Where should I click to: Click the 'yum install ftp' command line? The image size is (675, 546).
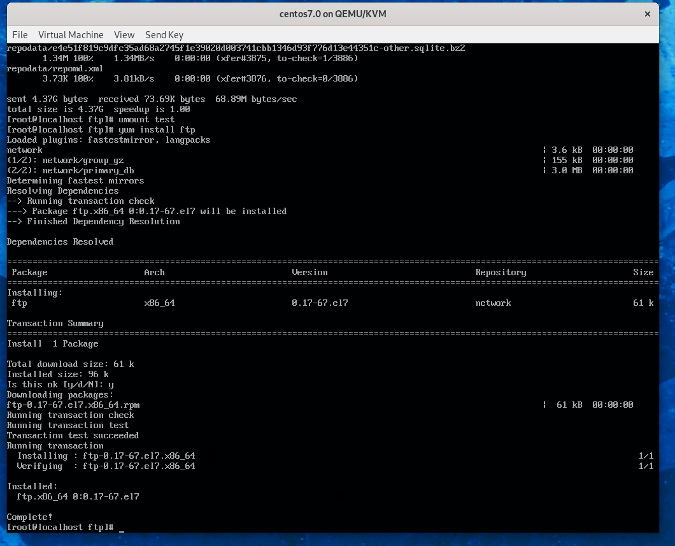pos(65,131)
